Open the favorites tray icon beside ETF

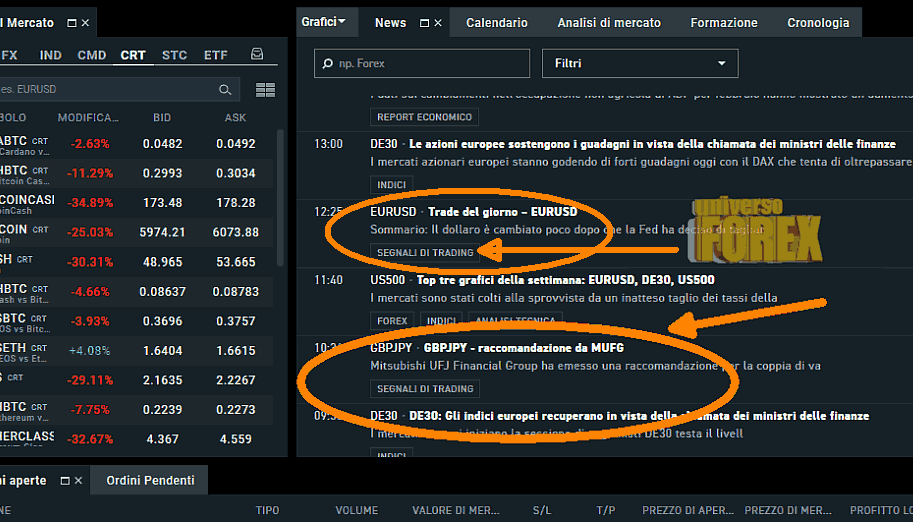[258, 55]
